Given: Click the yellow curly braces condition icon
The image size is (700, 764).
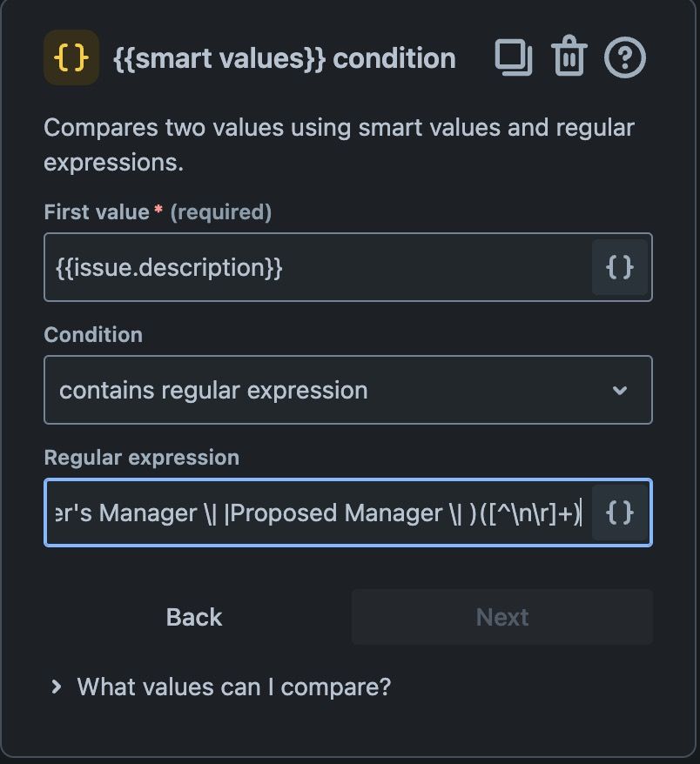Looking at the screenshot, I should pyautogui.click(x=71, y=57).
